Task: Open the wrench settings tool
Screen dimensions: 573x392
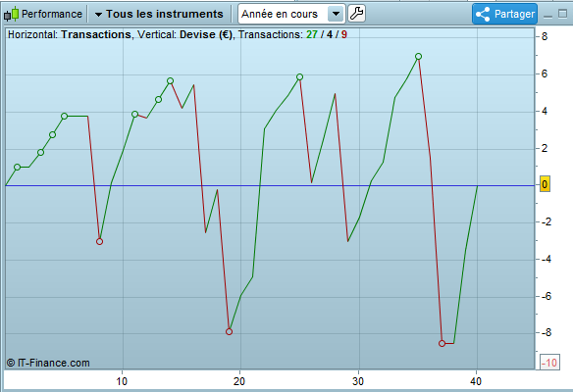Action: tap(356, 14)
